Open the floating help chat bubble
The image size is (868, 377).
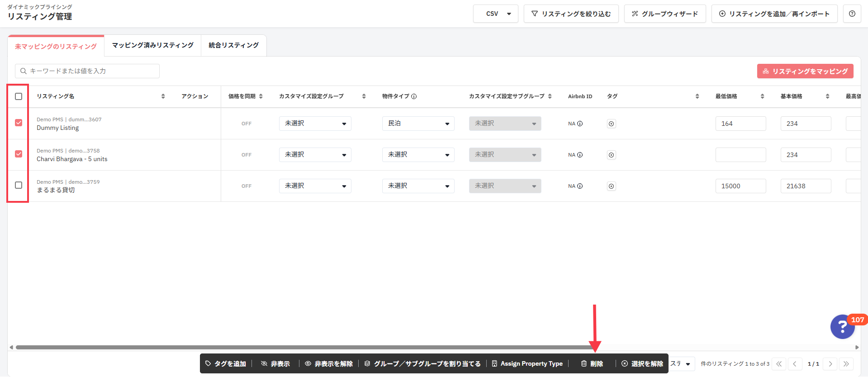point(842,327)
